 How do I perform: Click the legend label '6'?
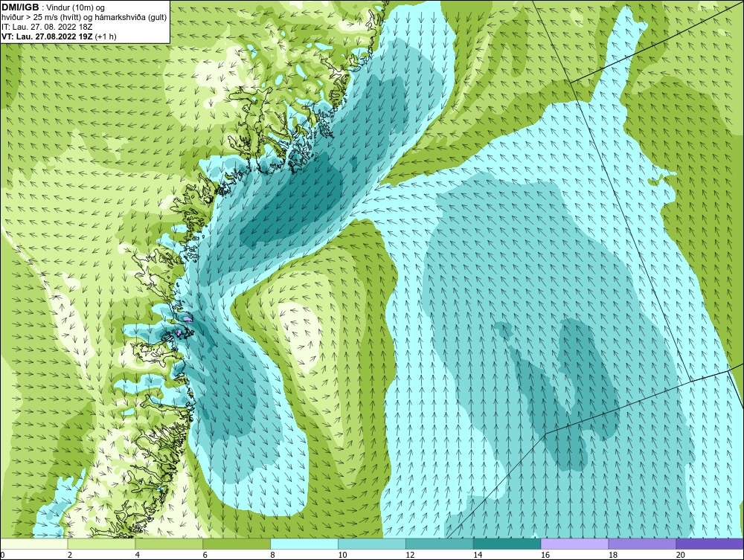205,555
